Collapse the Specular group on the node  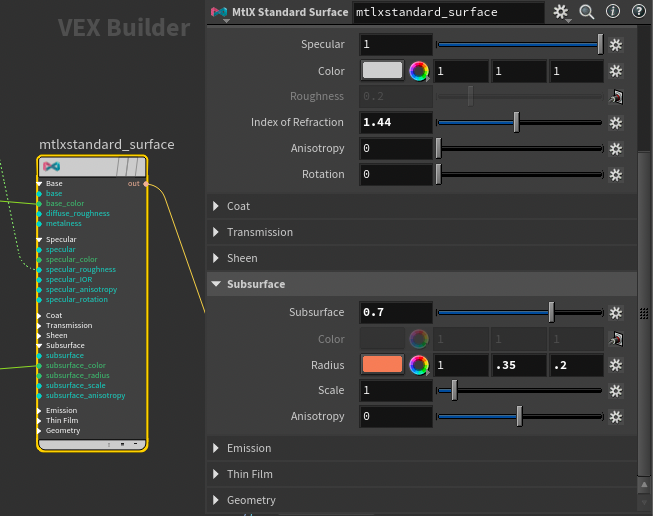click(x=40, y=239)
